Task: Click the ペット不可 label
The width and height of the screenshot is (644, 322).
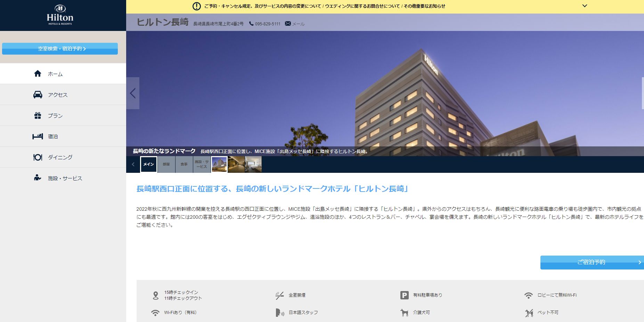Action: 548,313
